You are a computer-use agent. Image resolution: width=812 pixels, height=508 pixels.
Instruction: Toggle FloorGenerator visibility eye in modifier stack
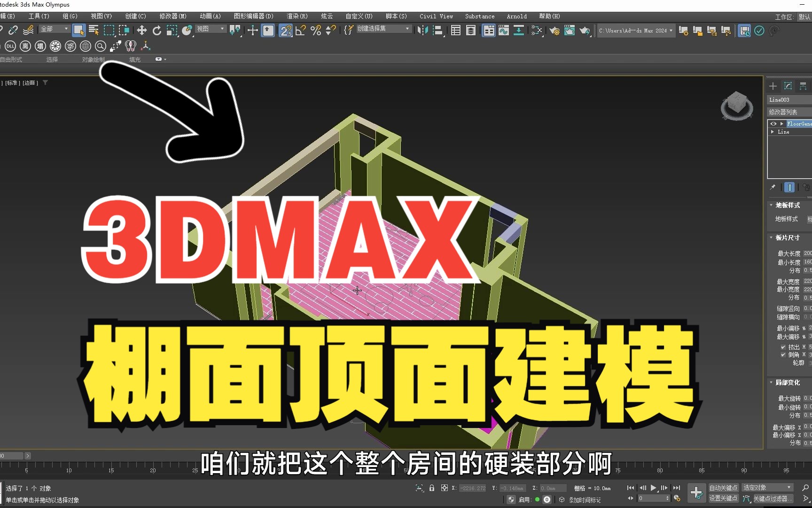(x=773, y=124)
